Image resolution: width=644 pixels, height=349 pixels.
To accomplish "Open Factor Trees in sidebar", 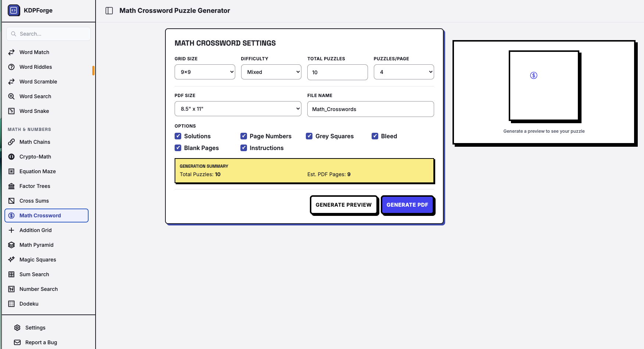I will pos(46,186).
